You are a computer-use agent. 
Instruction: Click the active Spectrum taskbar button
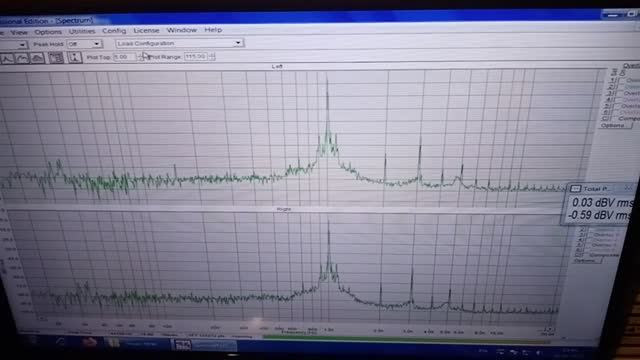point(204,346)
